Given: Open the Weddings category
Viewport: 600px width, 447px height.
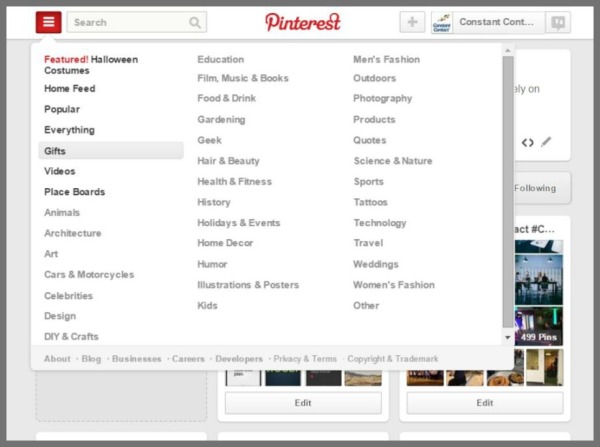Looking at the screenshot, I should [x=376, y=264].
